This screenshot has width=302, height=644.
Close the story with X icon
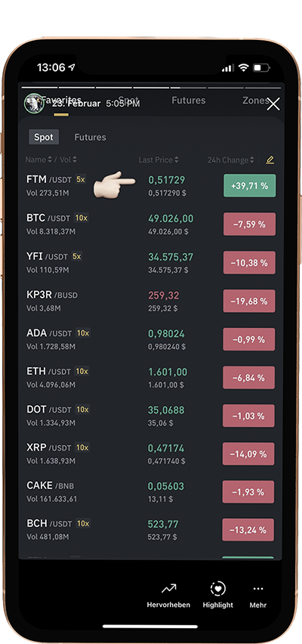[273, 104]
